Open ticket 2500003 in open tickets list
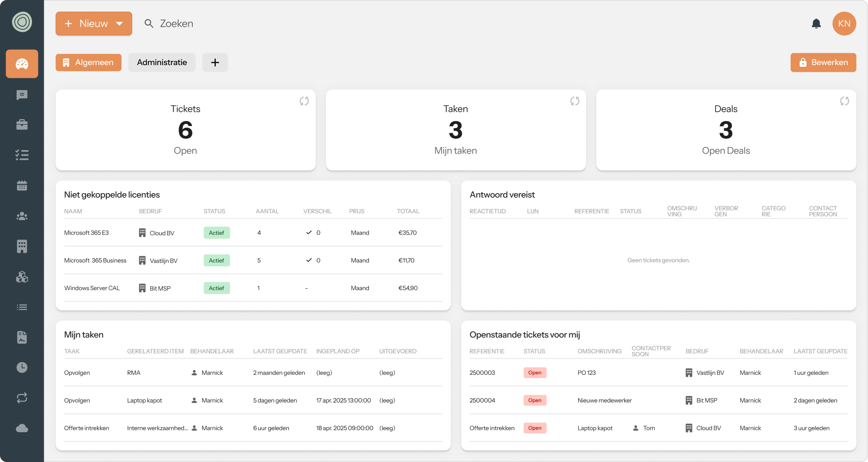 pyautogui.click(x=482, y=373)
